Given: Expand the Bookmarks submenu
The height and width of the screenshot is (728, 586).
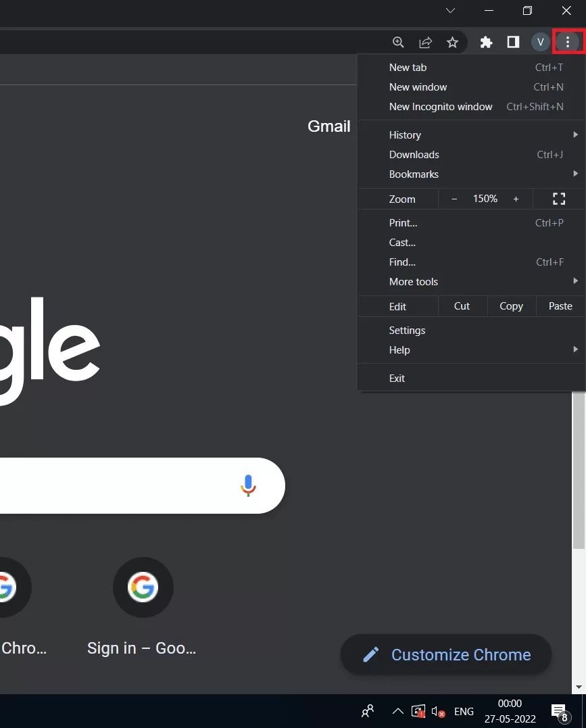Looking at the screenshot, I should 414,174.
